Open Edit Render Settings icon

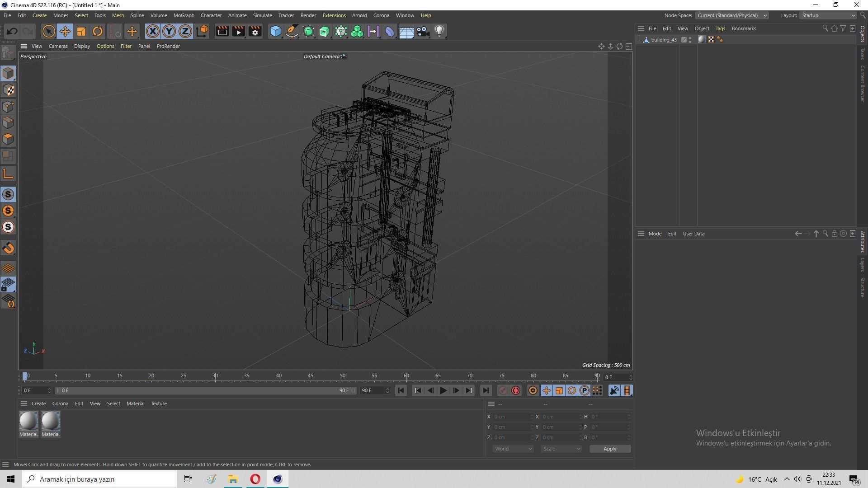click(x=255, y=31)
